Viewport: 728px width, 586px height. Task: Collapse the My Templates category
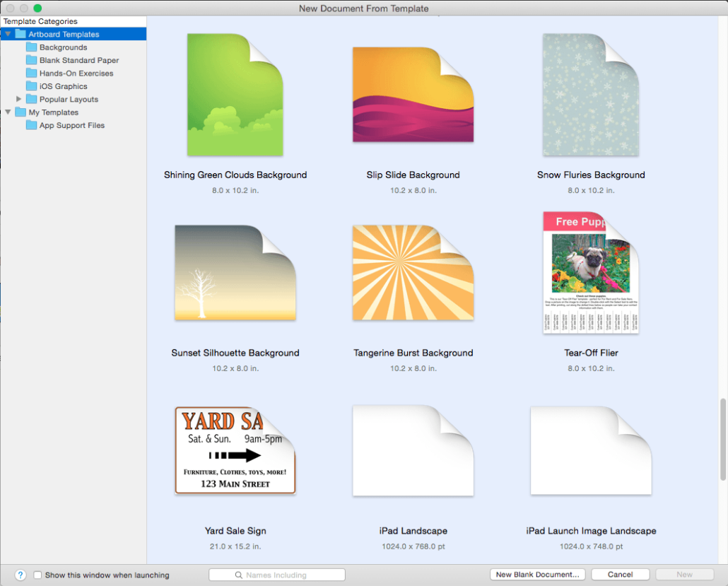pyautogui.click(x=8, y=112)
